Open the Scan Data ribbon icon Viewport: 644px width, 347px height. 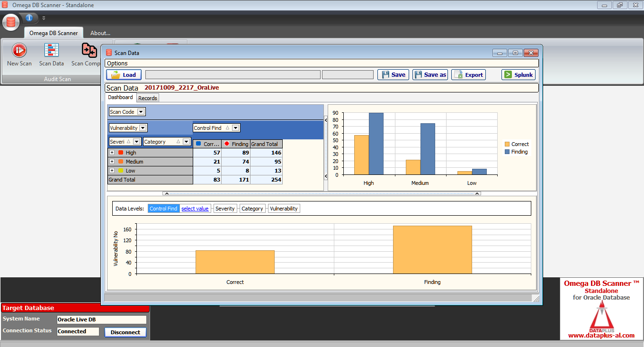coord(51,55)
